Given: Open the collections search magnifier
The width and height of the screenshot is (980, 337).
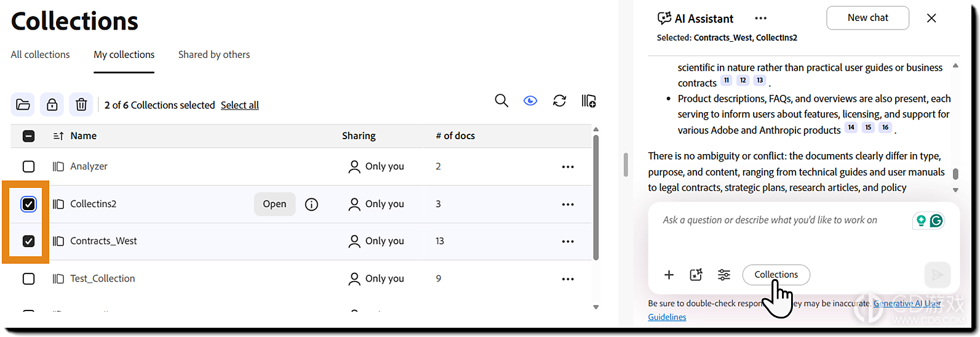Looking at the screenshot, I should coord(501,100).
